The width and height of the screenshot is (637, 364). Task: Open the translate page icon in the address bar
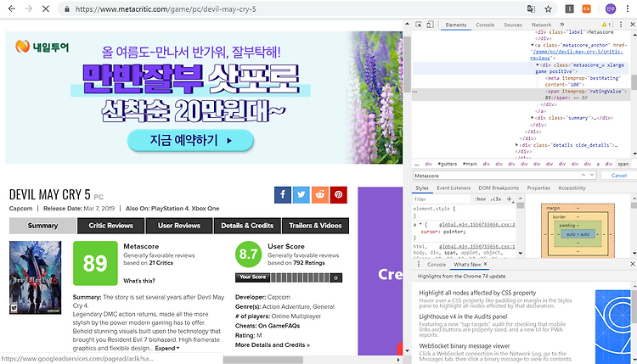(531, 9)
